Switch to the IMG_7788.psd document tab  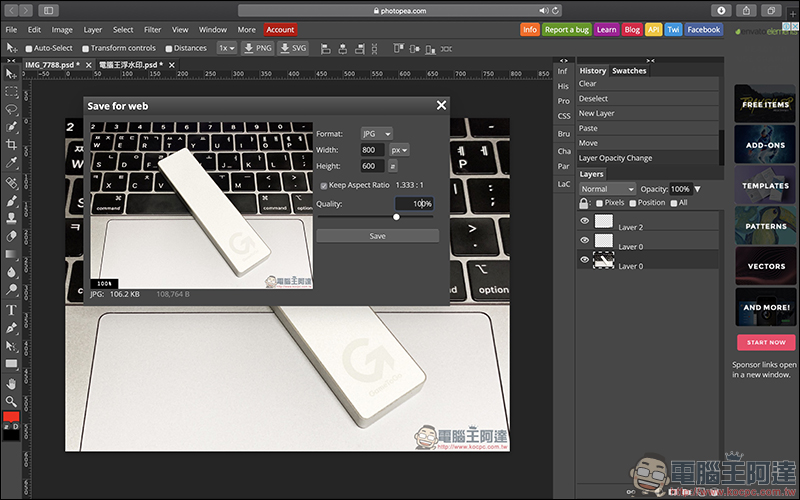(51, 65)
